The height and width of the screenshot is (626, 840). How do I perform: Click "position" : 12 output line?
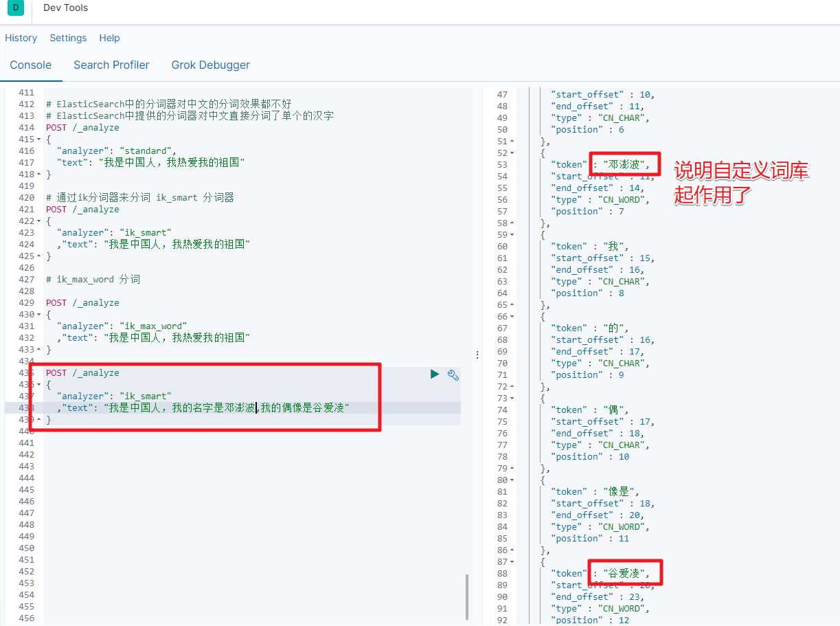(x=590, y=621)
